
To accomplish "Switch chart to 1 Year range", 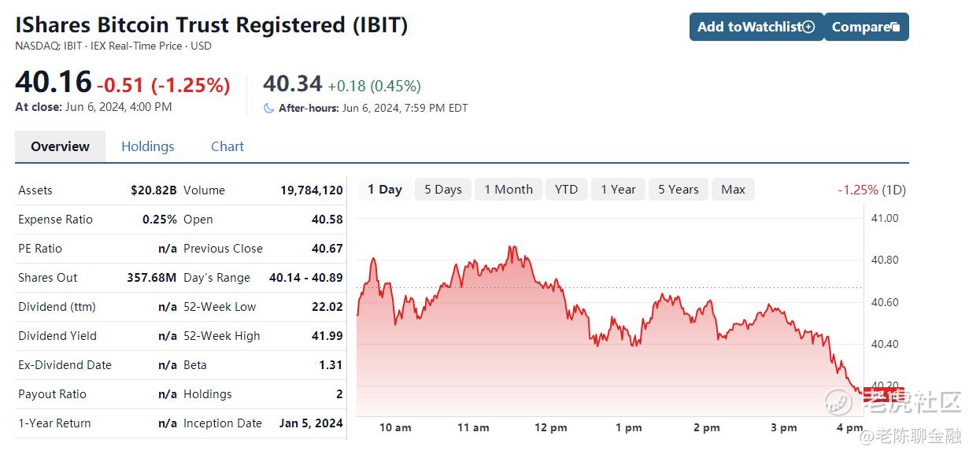I will coord(618,189).
